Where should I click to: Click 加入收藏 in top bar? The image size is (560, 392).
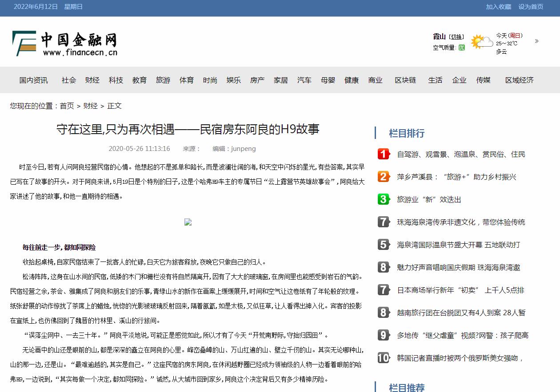(x=499, y=7)
